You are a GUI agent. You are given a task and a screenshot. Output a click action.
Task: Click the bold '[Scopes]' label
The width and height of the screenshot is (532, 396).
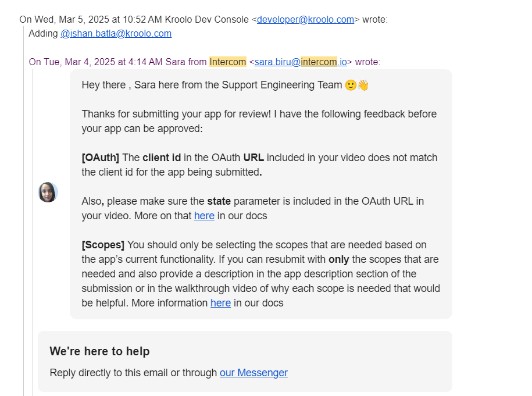pos(103,245)
